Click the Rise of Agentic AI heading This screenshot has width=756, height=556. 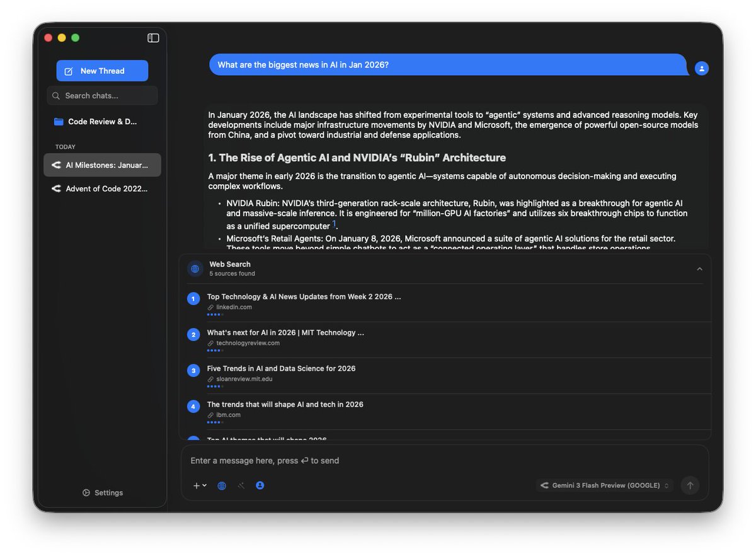[x=357, y=158]
